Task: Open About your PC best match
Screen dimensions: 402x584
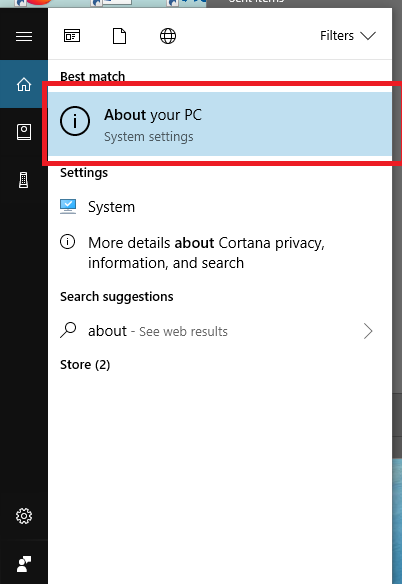Action: coord(220,124)
